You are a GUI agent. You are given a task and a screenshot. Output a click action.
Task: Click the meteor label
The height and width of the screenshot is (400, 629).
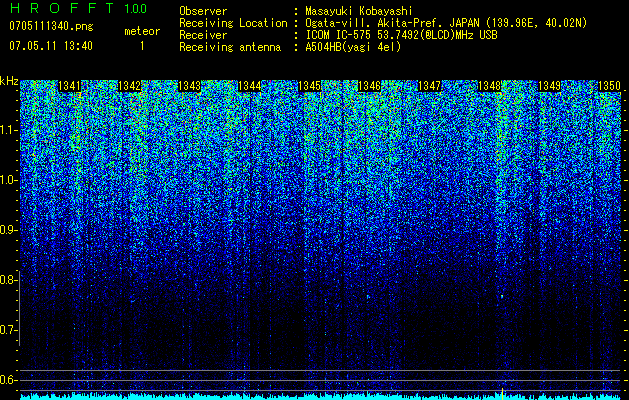[x=142, y=31]
